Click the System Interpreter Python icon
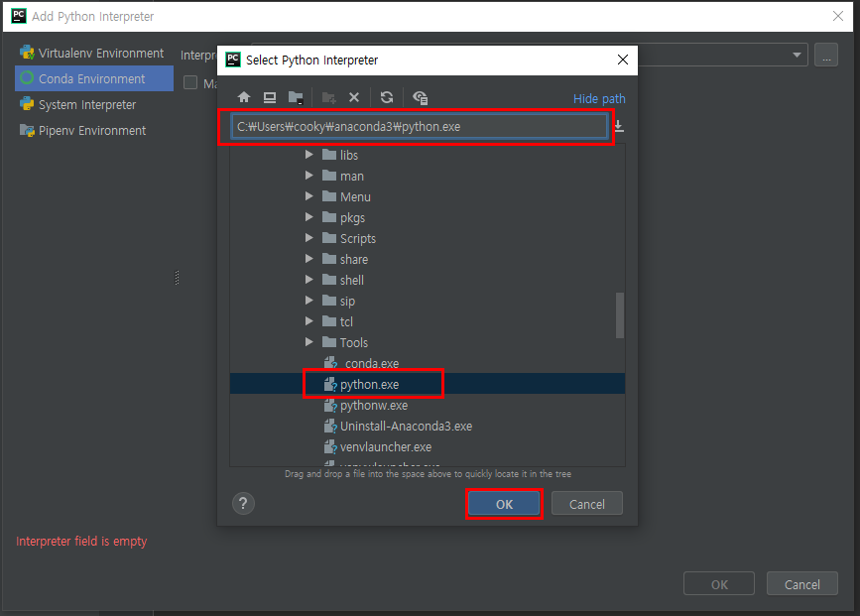860x616 pixels. pos(27,104)
